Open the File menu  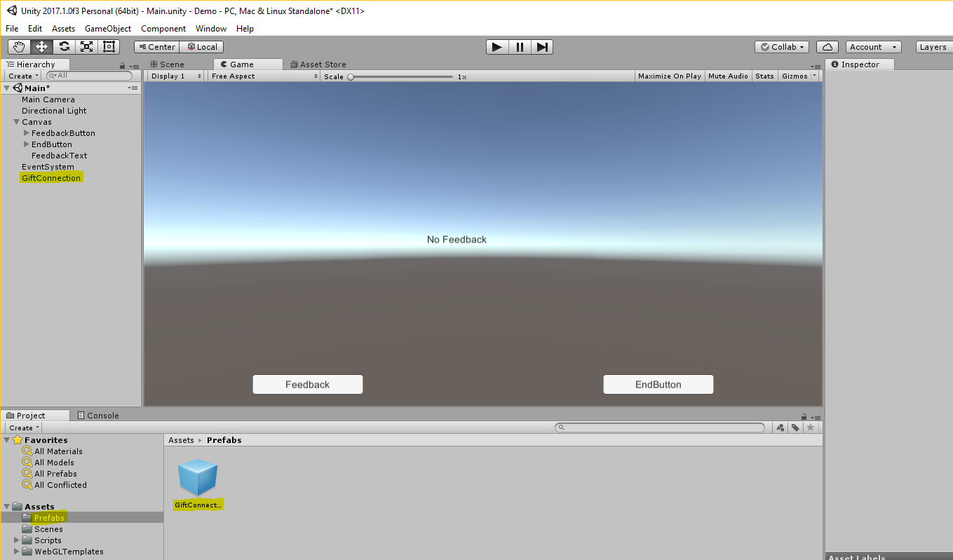pos(12,29)
